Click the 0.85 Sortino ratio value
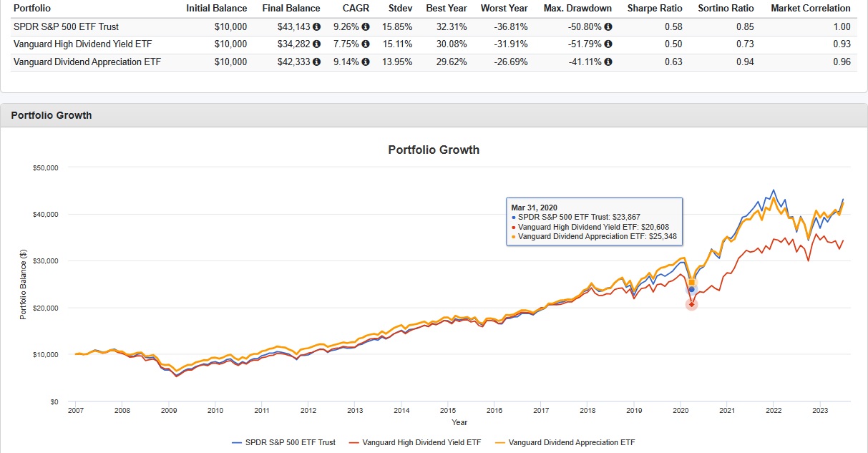This screenshot has width=868, height=453. (x=745, y=27)
